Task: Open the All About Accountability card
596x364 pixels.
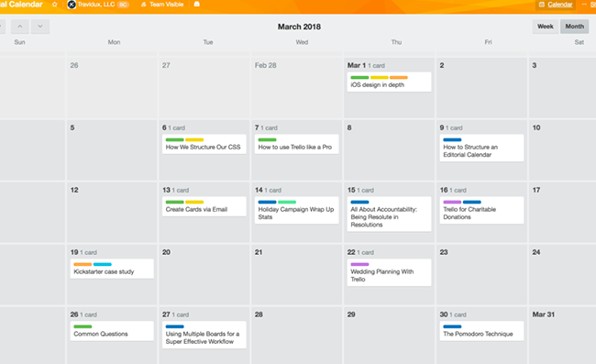Action: [389, 214]
